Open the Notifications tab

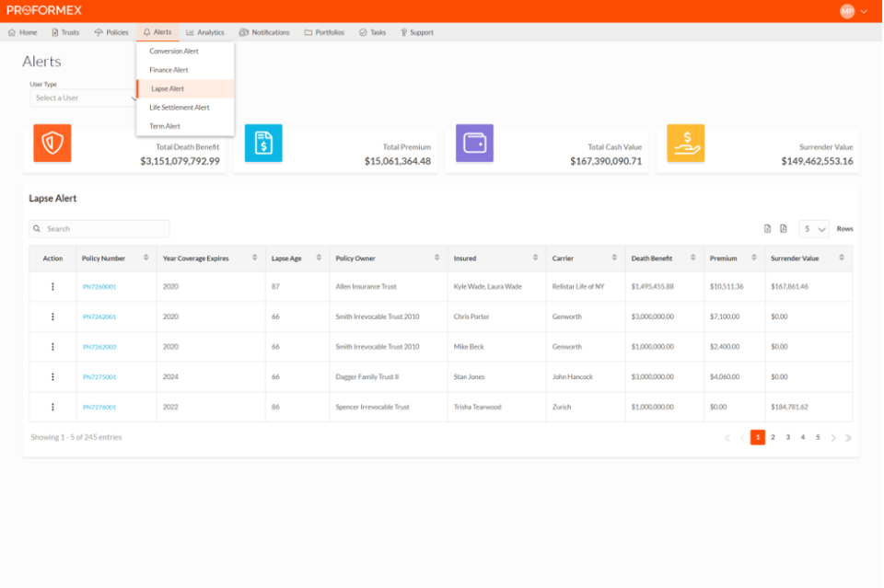[264, 33]
